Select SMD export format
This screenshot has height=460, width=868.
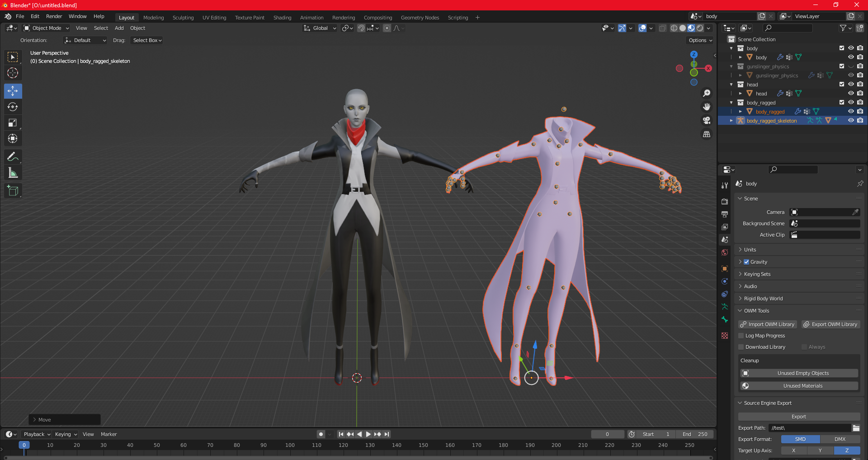click(x=801, y=439)
